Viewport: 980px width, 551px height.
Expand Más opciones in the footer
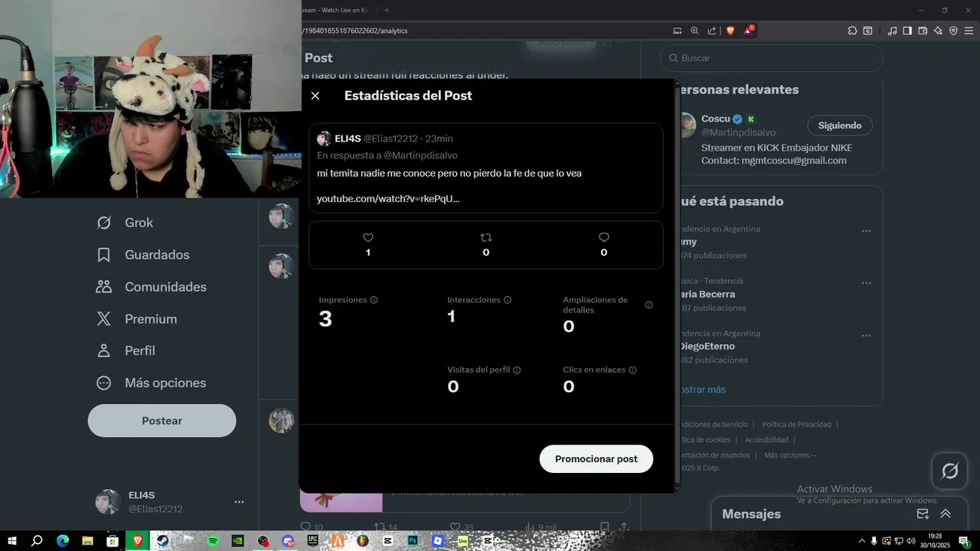pyautogui.click(x=790, y=455)
